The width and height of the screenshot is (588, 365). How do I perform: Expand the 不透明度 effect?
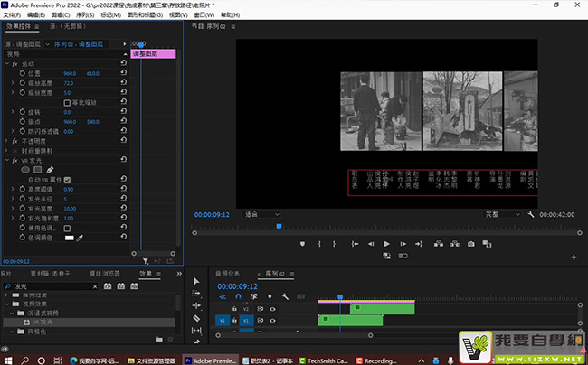tap(6, 141)
